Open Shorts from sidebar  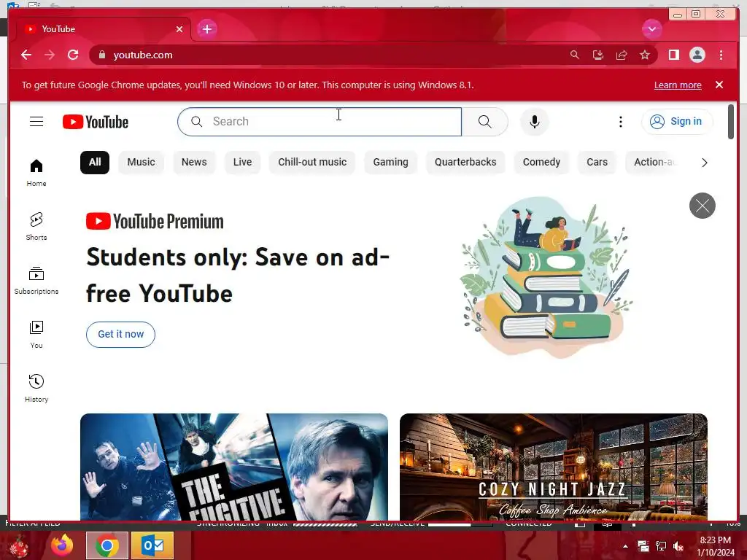[36, 227]
